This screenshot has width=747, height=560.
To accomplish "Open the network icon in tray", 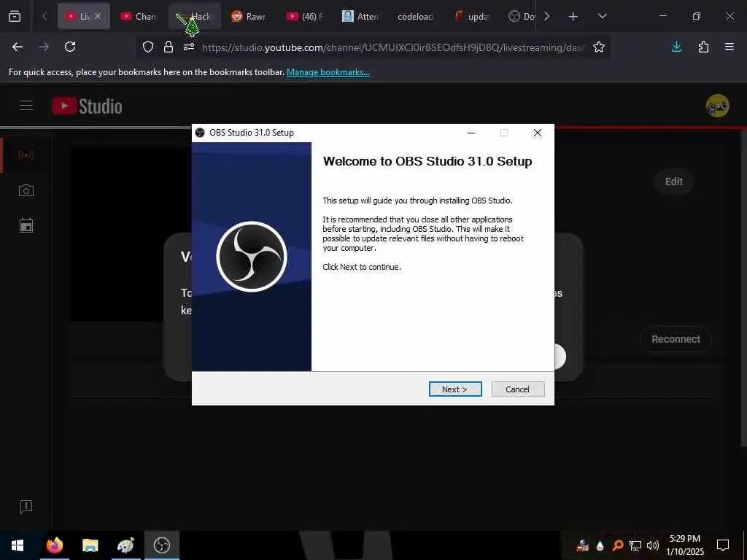I will [x=635, y=545].
